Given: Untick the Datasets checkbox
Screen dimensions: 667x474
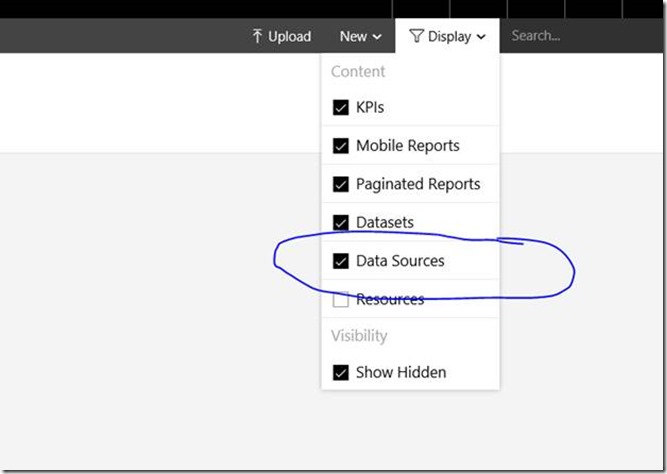Looking at the screenshot, I should (341, 222).
